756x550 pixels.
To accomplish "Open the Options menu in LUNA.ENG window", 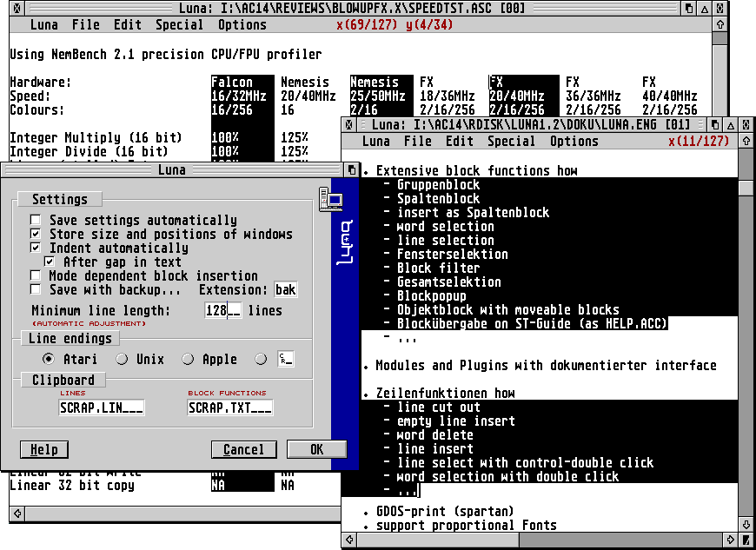I will tap(574, 142).
